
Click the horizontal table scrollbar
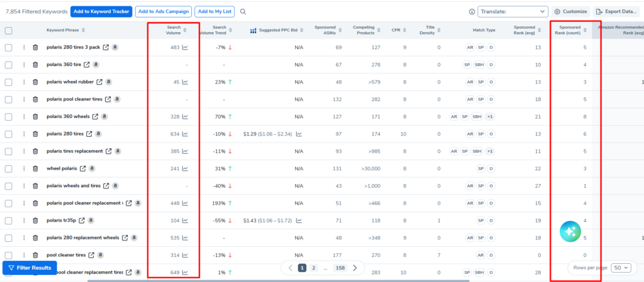tap(279, 281)
